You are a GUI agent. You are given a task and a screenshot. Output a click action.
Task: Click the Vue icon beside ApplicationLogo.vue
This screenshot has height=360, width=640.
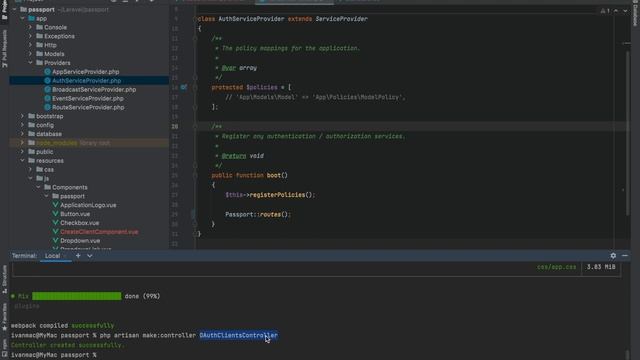click(x=56, y=205)
